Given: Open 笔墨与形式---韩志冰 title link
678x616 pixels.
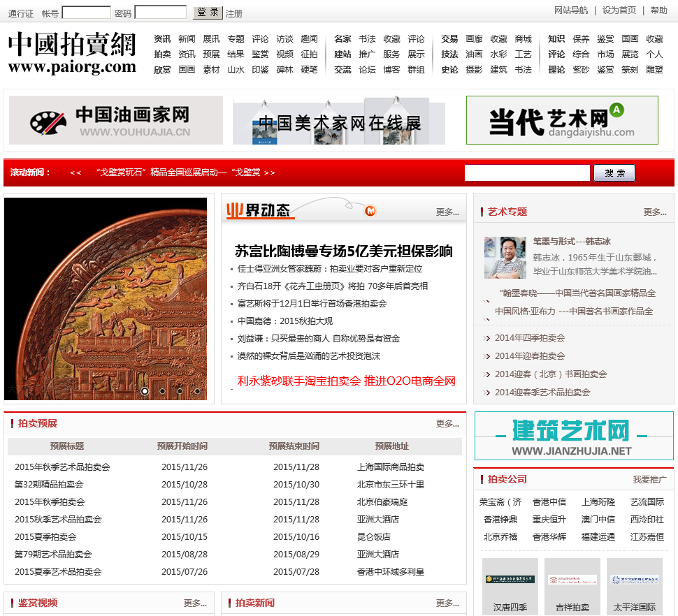Looking at the screenshot, I should point(572,242).
